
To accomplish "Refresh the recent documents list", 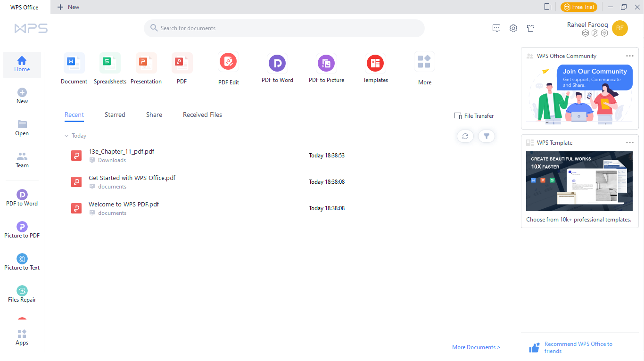I will [x=465, y=136].
